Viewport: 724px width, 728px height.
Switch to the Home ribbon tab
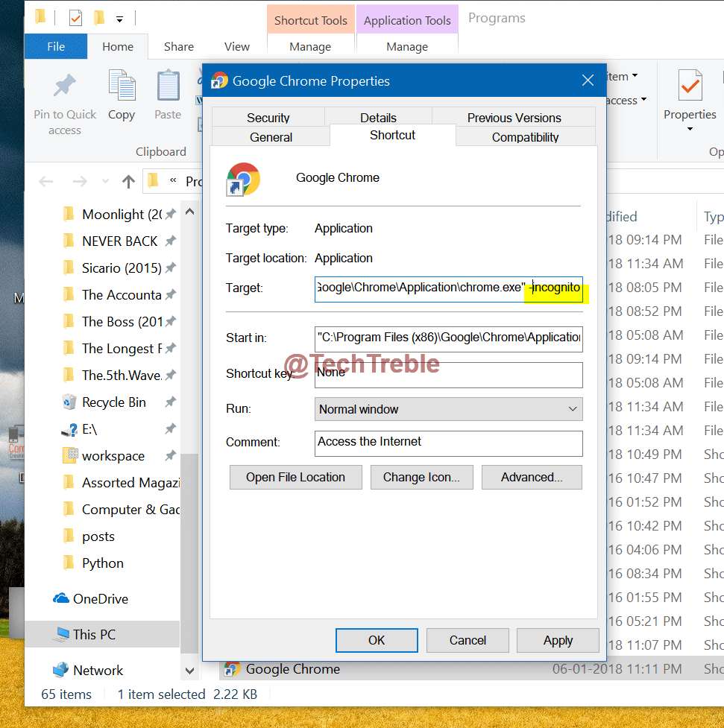click(x=118, y=46)
